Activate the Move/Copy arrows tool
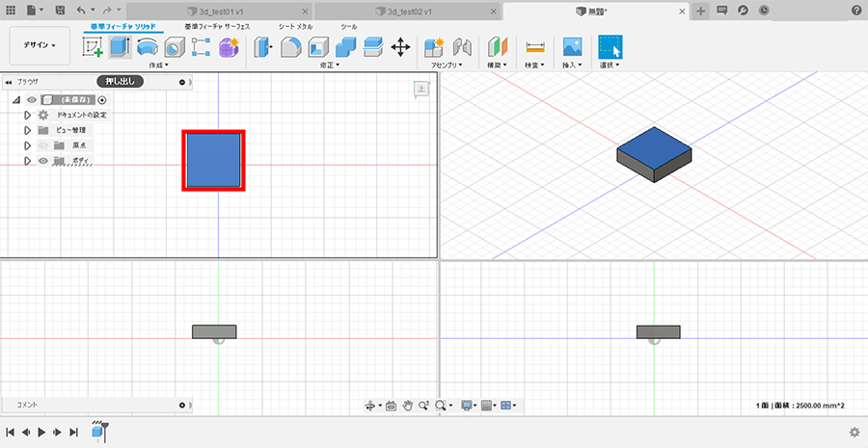 pos(400,46)
